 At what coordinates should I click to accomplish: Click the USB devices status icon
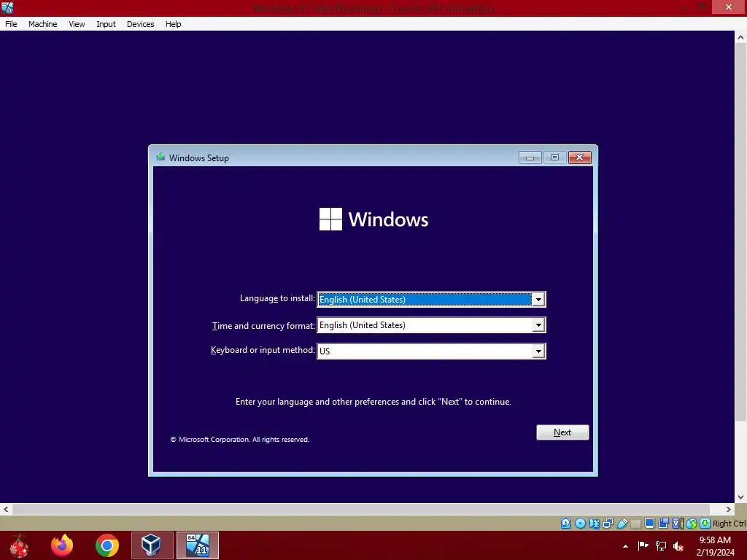click(622, 524)
